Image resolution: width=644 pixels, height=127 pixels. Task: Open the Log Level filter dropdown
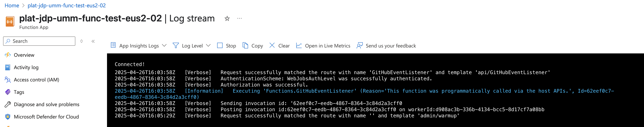click(x=192, y=46)
